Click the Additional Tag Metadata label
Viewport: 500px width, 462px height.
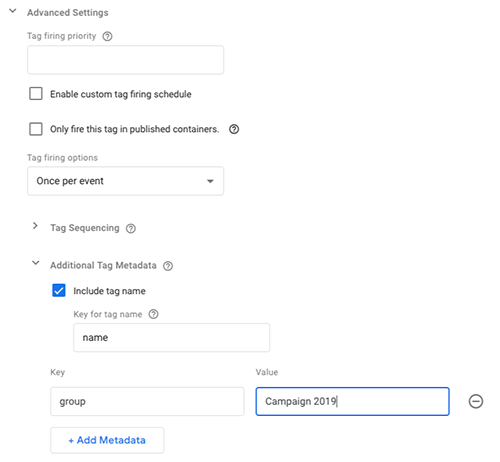click(x=103, y=265)
